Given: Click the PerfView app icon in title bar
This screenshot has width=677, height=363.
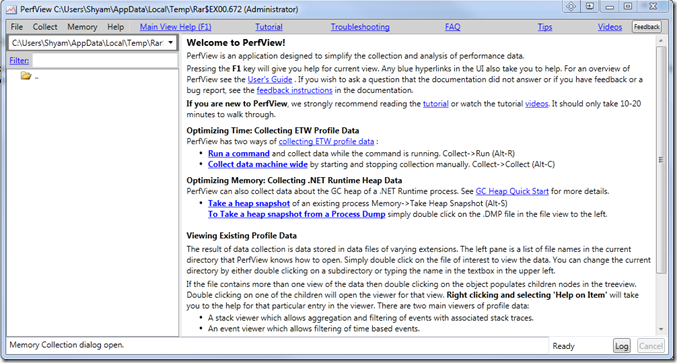Looking at the screenshot, I should pyautogui.click(x=11, y=9).
